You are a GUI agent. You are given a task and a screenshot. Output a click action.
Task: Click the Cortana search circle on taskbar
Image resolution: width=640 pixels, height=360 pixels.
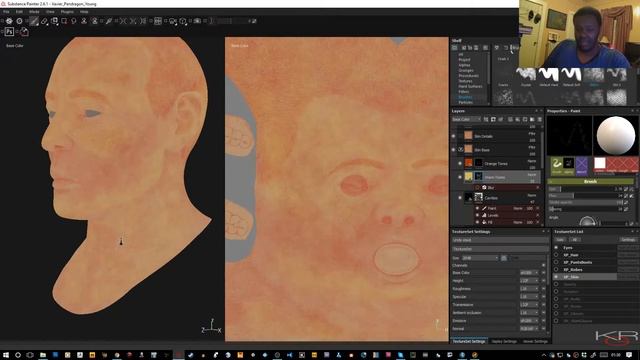coord(18,355)
